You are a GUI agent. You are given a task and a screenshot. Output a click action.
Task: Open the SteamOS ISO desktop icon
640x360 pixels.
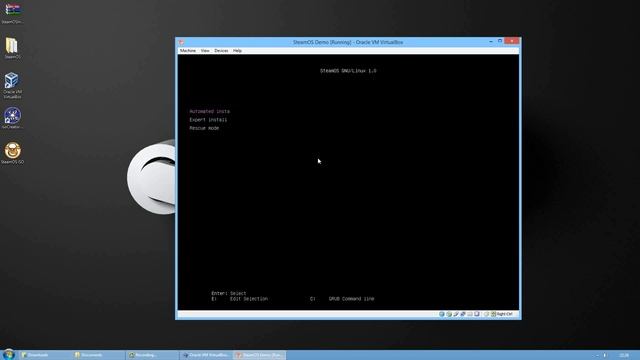coord(12,153)
